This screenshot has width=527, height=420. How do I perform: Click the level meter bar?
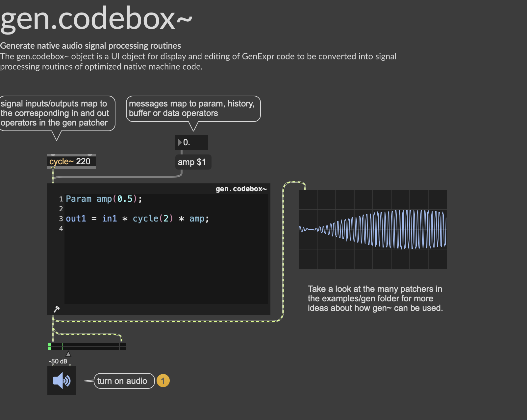point(87,346)
